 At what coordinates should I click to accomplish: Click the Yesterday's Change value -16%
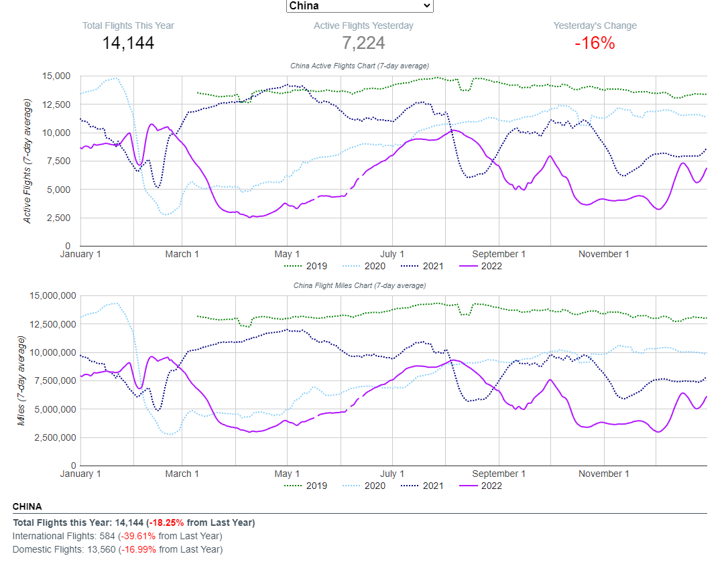click(x=595, y=43)
